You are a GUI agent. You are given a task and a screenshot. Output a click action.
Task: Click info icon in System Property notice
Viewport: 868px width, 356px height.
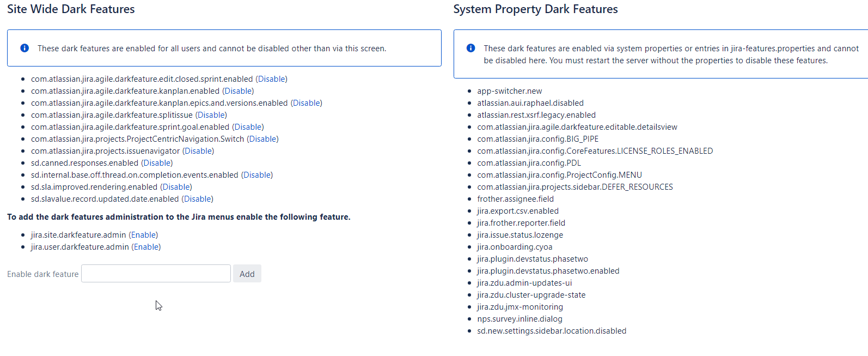471,48
